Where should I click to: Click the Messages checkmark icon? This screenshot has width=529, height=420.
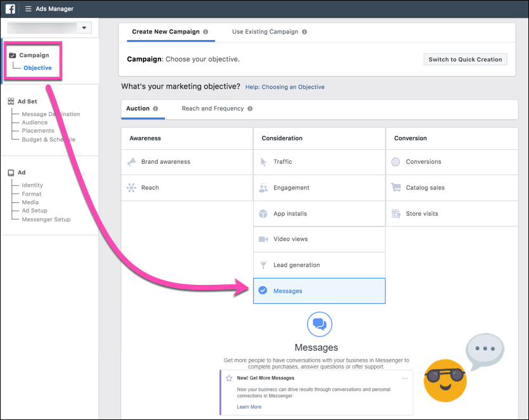(x=263, y=290)
